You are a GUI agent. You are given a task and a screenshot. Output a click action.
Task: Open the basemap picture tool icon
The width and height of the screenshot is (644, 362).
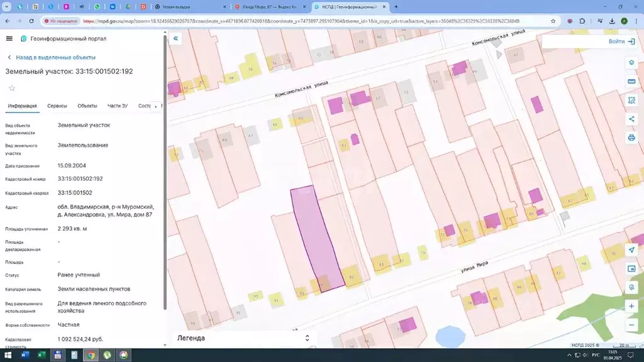pyautogui.click(x=631, y=269)
